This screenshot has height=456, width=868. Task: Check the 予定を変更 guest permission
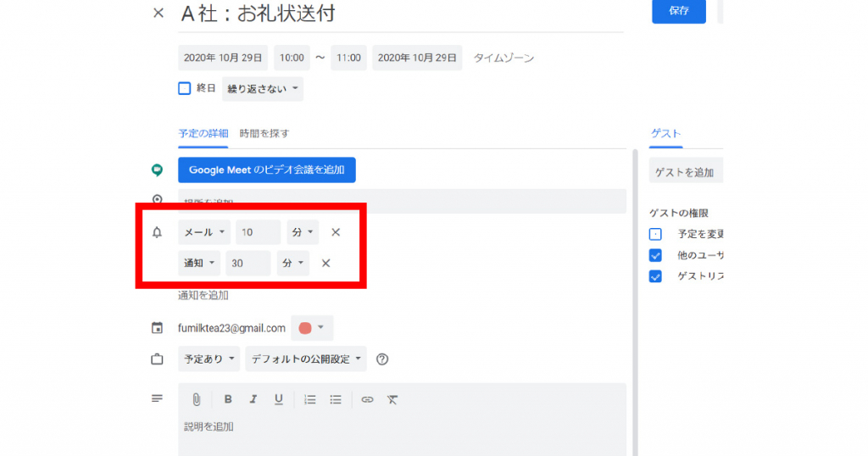tap(655, 234)
